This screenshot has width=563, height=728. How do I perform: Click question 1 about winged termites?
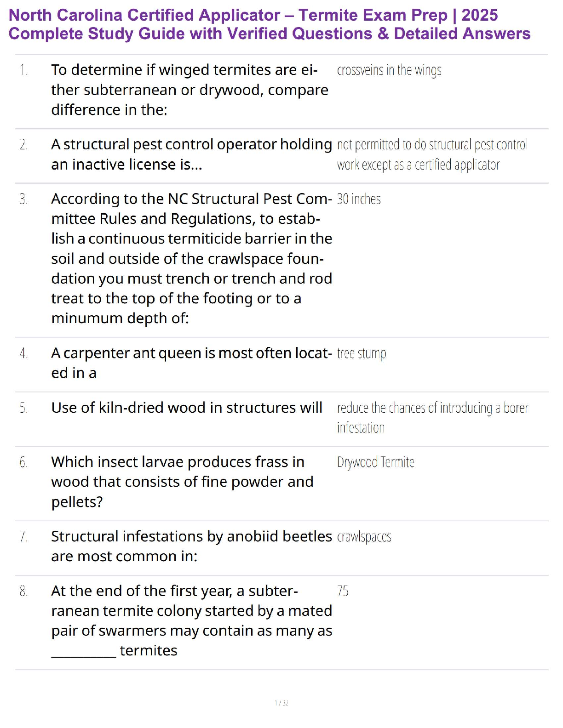pos(189,90)
